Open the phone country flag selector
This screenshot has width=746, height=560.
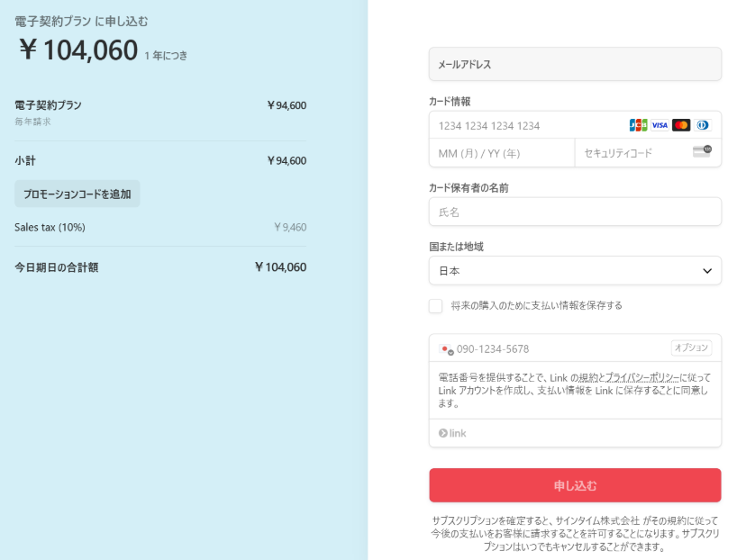(446, 349)
